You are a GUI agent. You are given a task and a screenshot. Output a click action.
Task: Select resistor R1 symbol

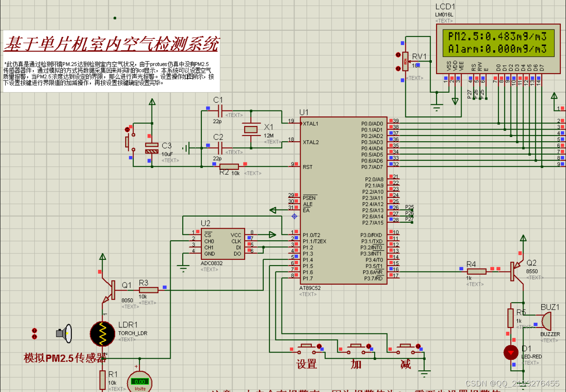point(103,380)
